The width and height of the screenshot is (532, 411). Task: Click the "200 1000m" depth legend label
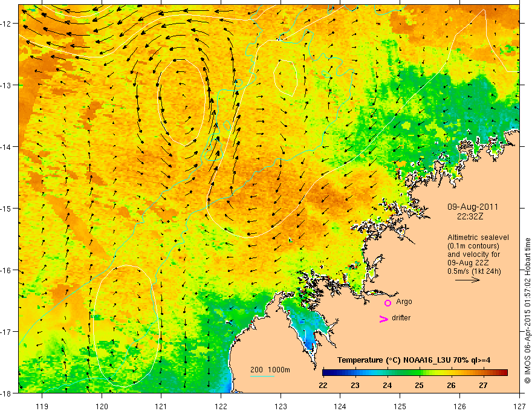270,370
